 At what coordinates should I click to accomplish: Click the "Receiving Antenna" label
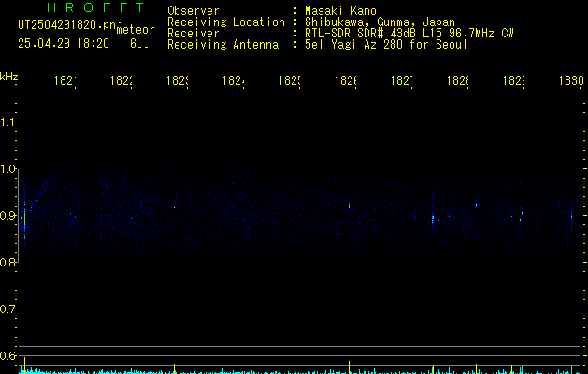(x=223, y=45)
